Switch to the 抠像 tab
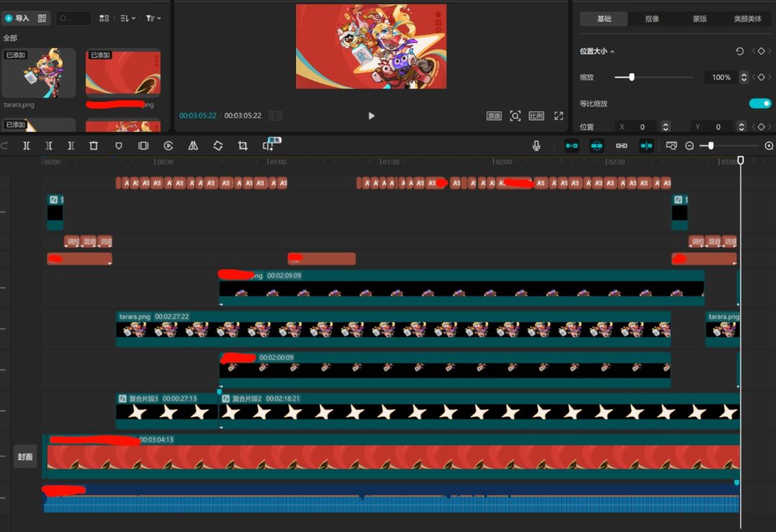Image resolution: width=776 pixels, height=532 pixels. [652, 19]
